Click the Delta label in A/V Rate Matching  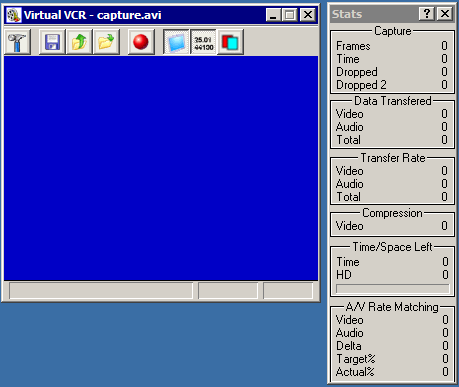(x=349, y=346)
